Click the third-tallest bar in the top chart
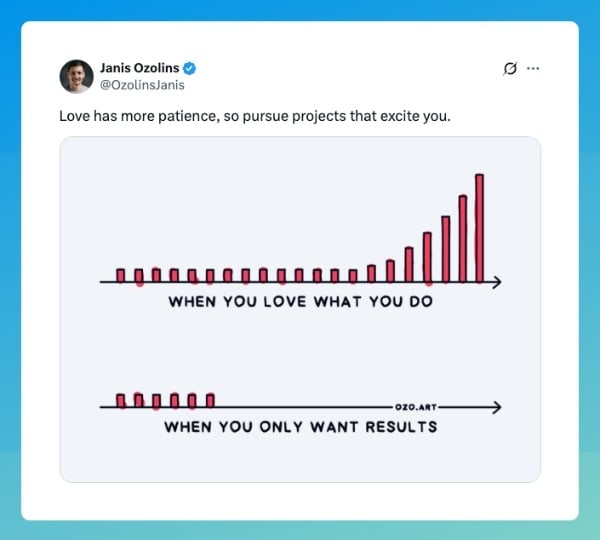 445,248
